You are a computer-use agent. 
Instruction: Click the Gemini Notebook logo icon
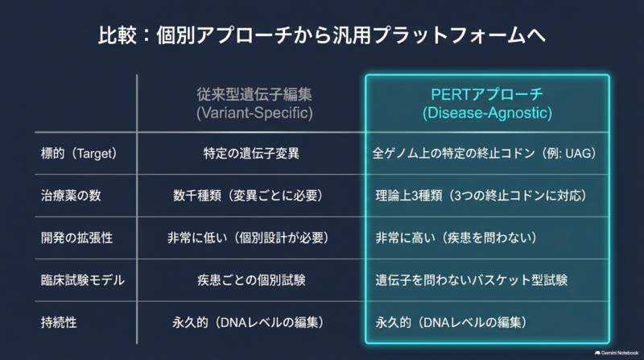click(597, 353)
